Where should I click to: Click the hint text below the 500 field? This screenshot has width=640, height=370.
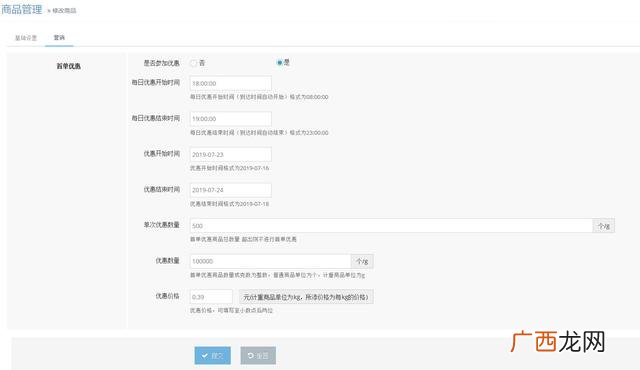click(x=243, y=239)
